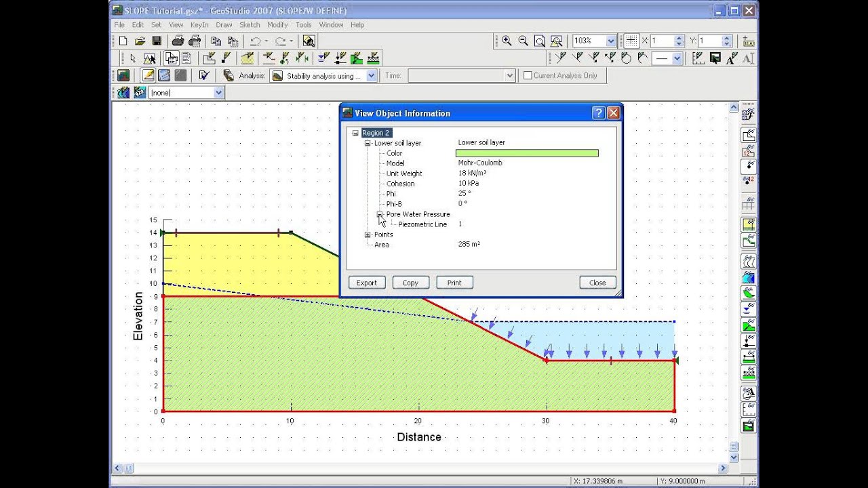Open the Draw menu

224,24
